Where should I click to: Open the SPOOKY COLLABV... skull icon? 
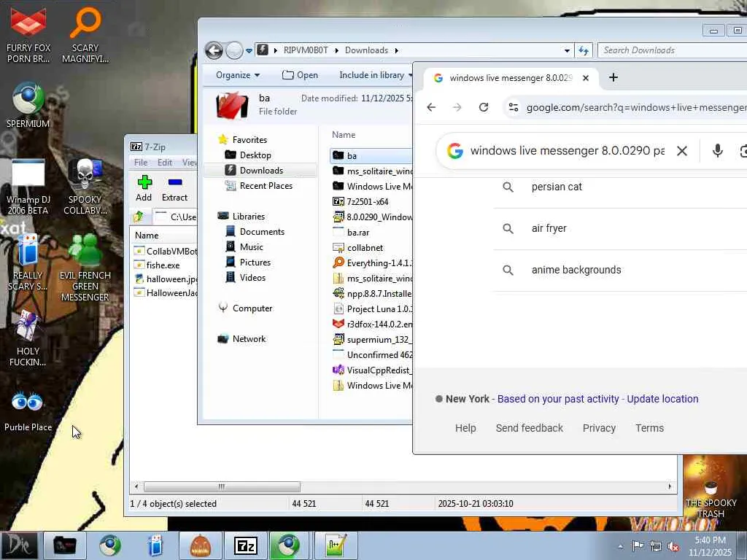point(85,187)
